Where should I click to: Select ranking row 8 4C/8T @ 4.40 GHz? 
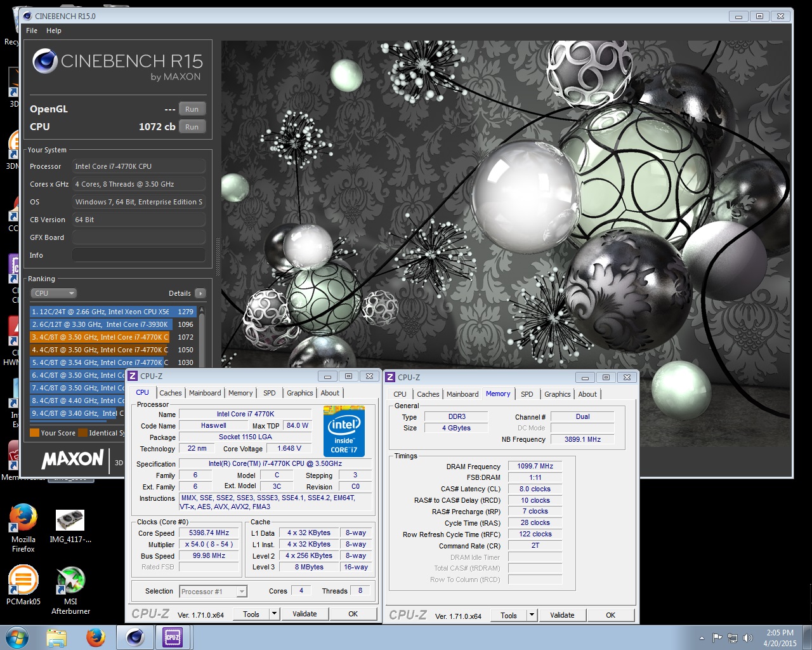tap(77, 401)
